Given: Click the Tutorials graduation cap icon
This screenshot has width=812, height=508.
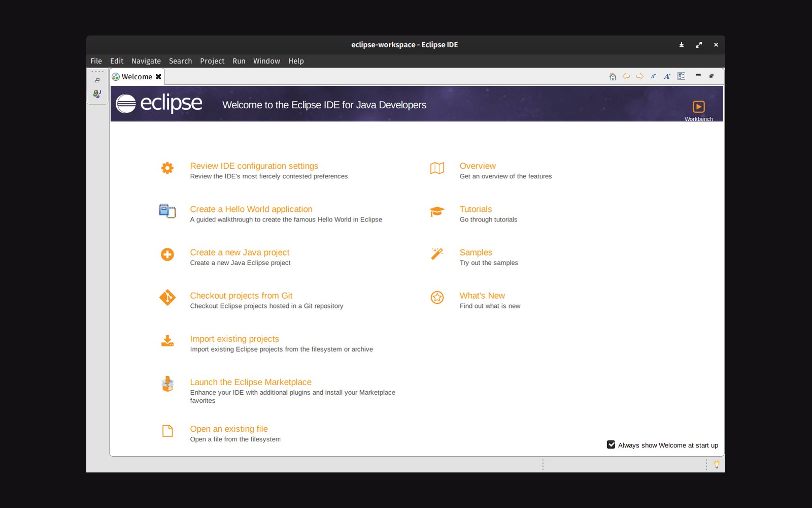Looking at the screenshot, I should pos(437,211).
